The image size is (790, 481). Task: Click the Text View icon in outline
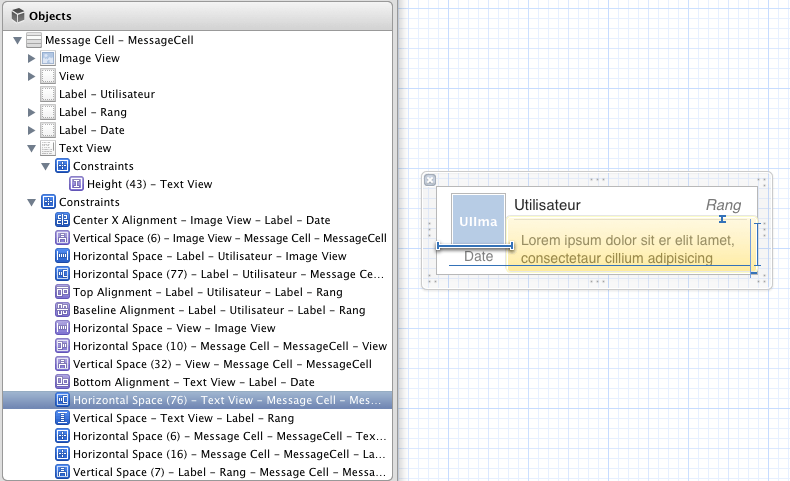(48, 148)
